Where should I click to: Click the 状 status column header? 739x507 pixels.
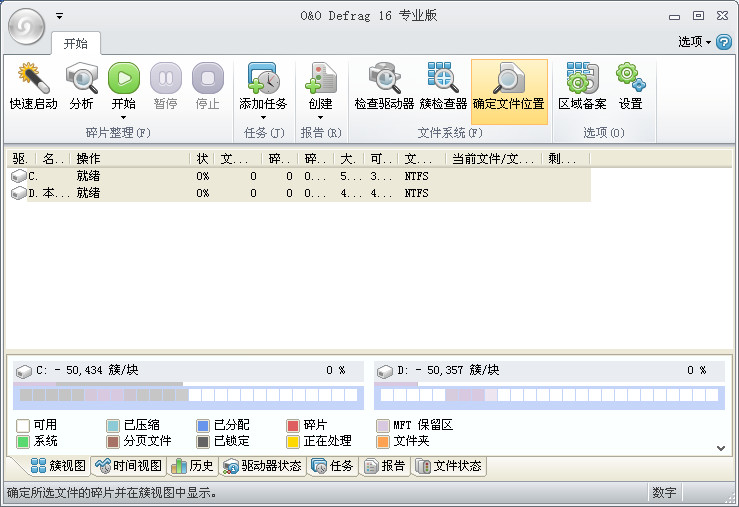[202, 159]
